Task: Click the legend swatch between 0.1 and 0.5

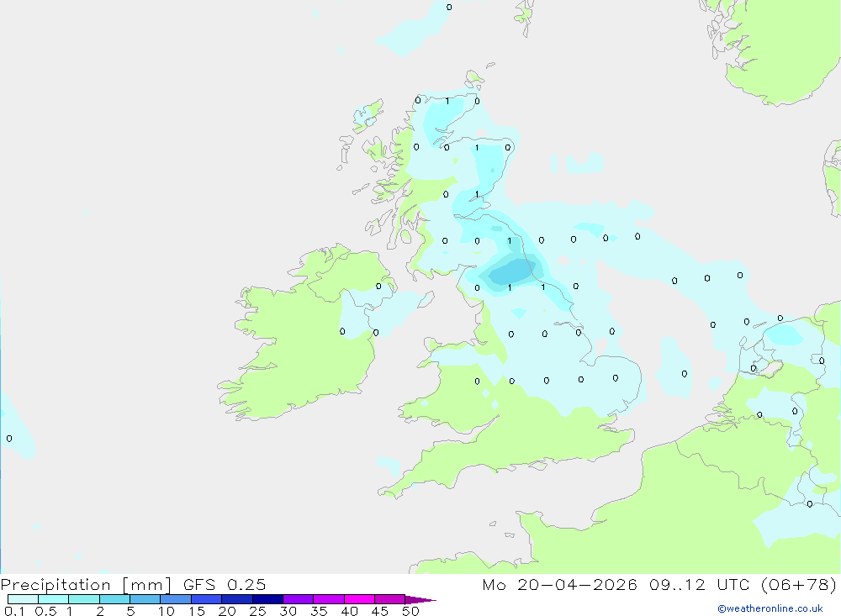Action: (x=23, y=599)
